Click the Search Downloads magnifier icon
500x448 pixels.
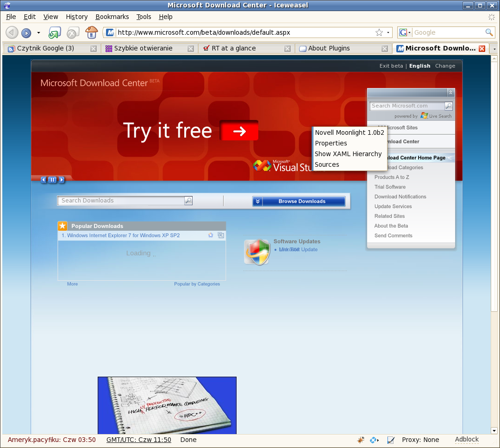[x=188, y=201]
